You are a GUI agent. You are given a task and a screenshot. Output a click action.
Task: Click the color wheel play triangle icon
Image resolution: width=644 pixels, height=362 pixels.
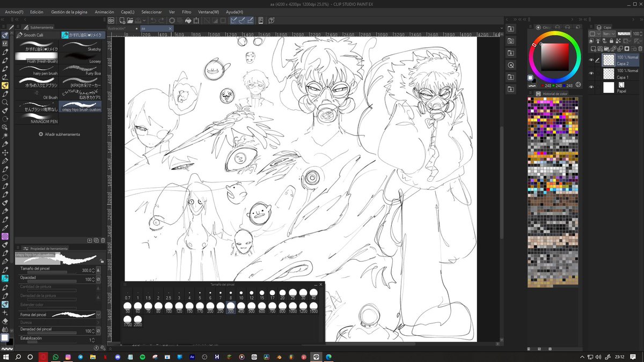579,84
